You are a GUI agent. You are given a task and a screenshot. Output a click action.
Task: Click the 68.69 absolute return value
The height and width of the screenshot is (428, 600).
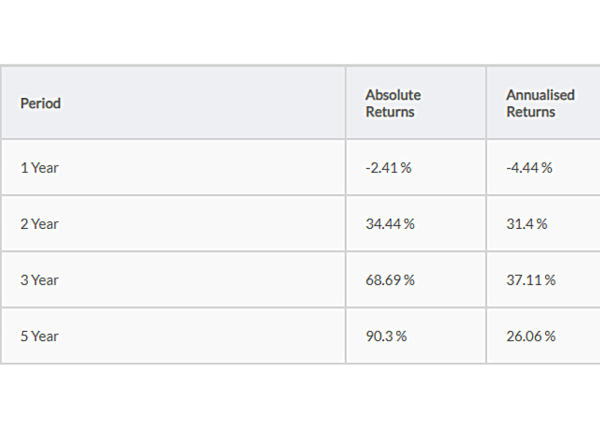pyautogui.click(x=384, y=280)
